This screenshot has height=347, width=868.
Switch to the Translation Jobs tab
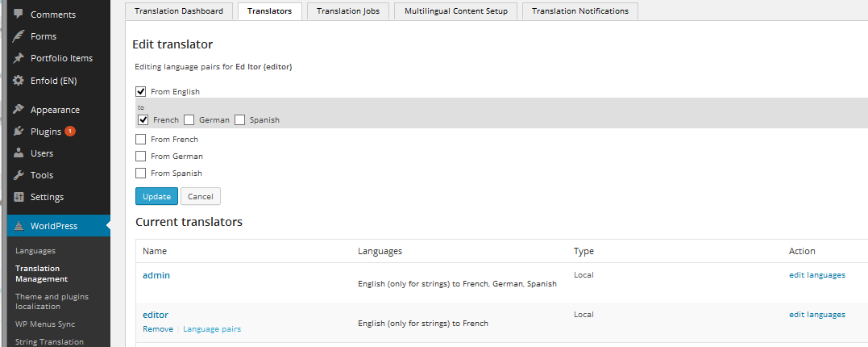348,11
